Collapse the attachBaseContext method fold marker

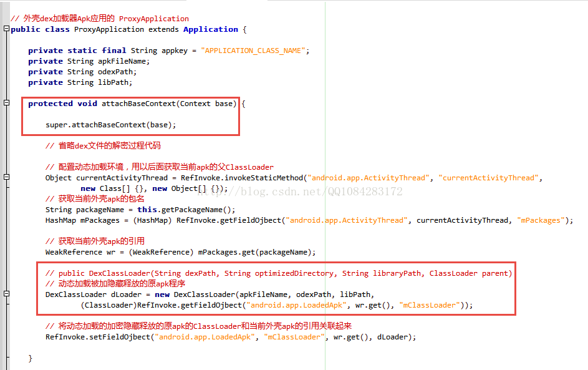[x=6, y=103]
